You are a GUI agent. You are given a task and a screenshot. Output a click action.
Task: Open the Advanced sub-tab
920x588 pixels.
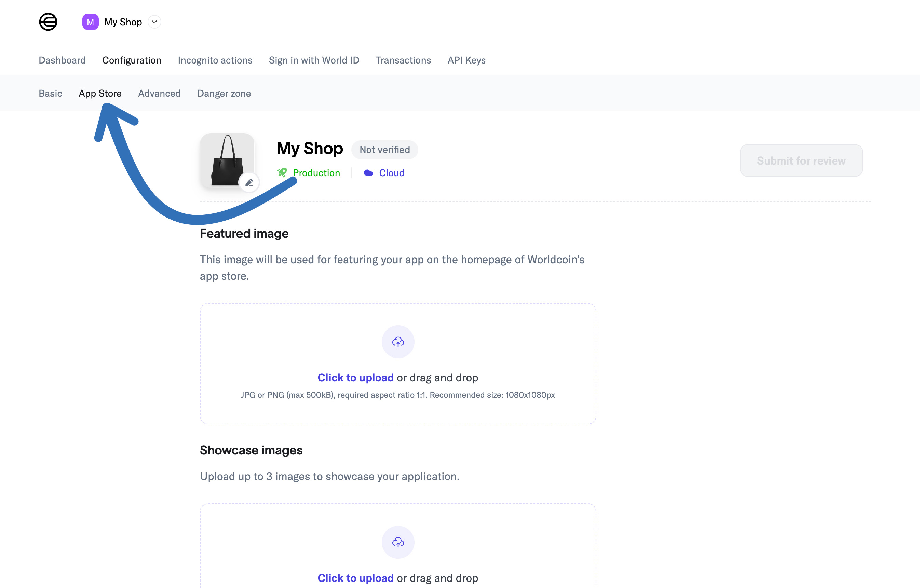click(159, 93)
